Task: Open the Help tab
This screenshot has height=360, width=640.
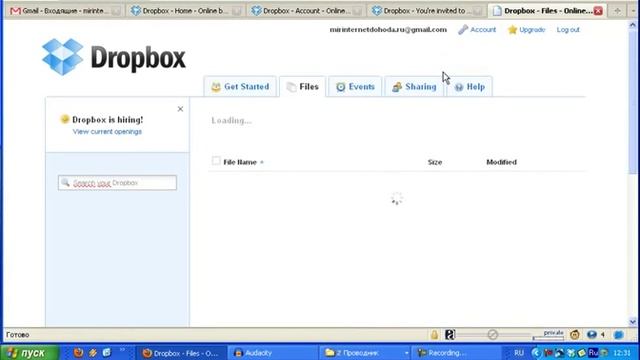Action: point(469,87)
